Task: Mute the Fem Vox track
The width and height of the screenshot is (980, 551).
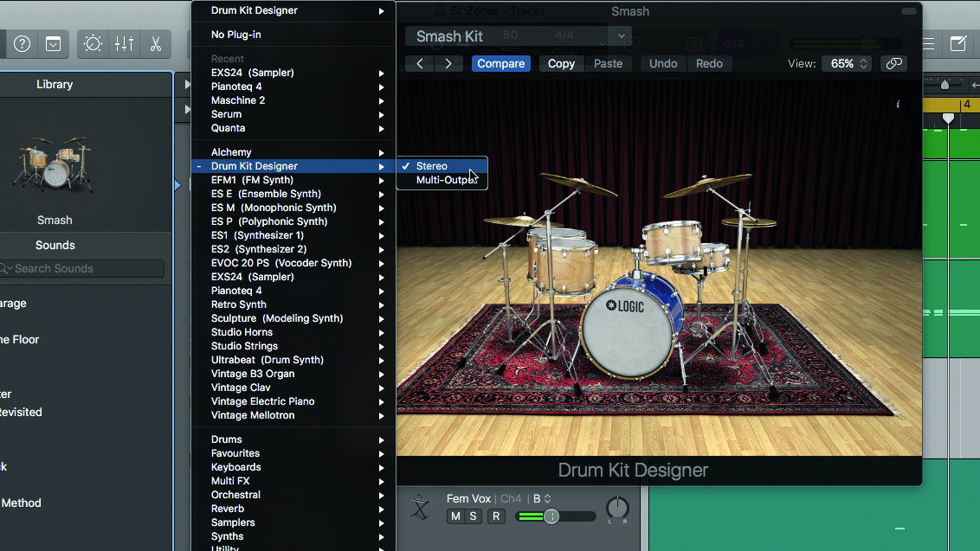Action: click(x=455, y=516)
